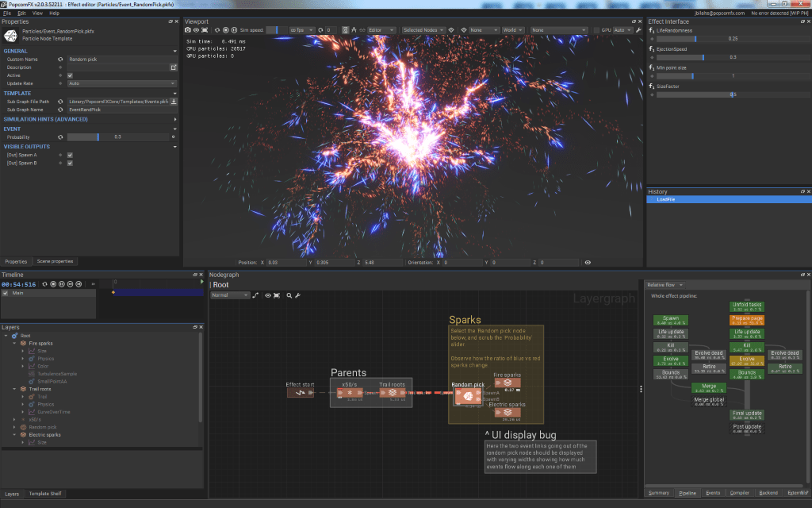The width and height of the screenshot is (812, 508).
Task: Toggle the GPU checkbox in the Viewport toolbar
Action: [x=596, y=30]
